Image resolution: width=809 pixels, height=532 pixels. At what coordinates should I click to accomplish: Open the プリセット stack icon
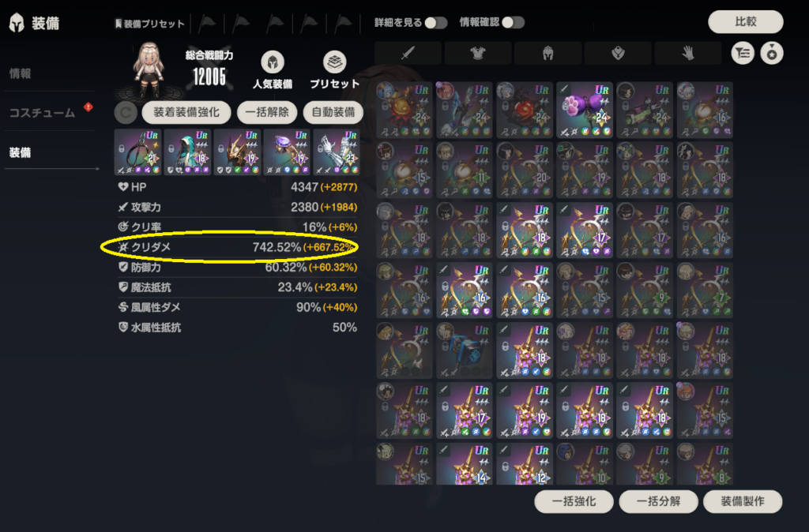334,62
